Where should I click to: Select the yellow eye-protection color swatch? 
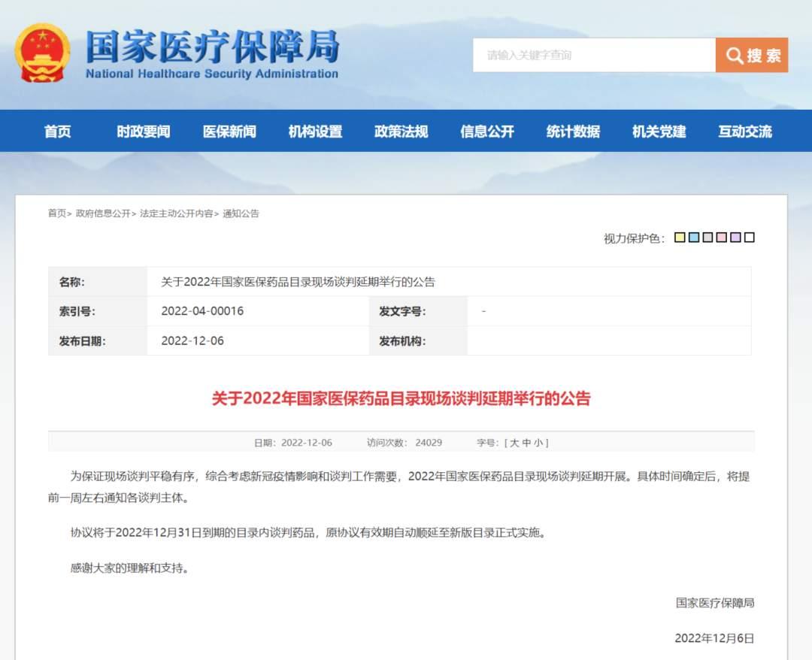click(x=680, y=238)
